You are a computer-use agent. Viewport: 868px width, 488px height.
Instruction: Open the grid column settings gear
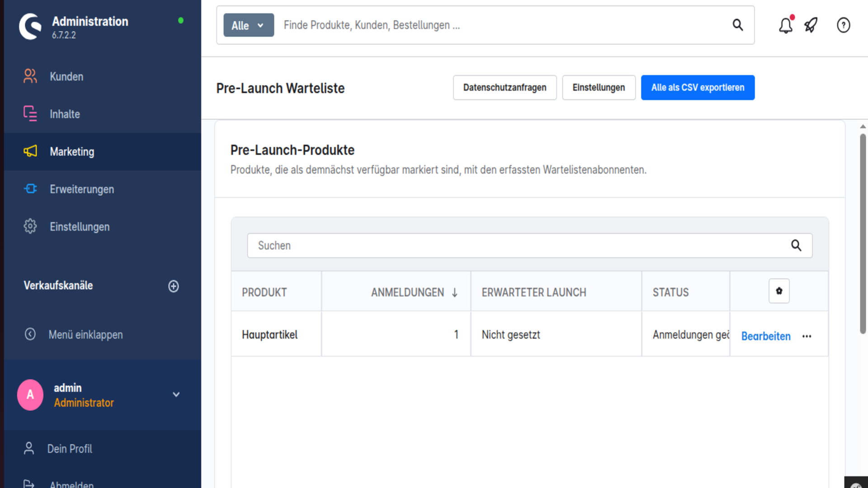[779, 291]
